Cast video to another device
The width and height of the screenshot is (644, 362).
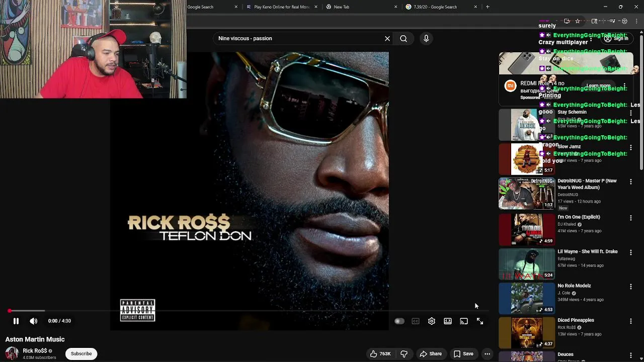tap(464, 321)
